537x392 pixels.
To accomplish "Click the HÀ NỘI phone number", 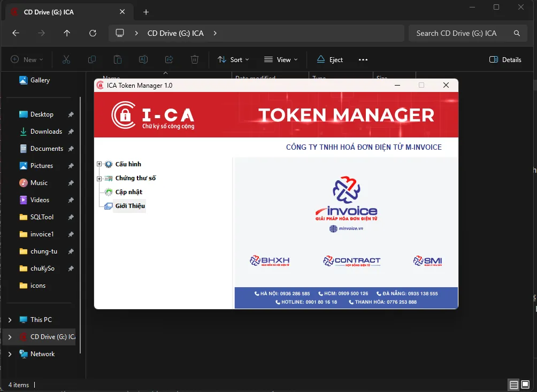I will click(282, 294).
